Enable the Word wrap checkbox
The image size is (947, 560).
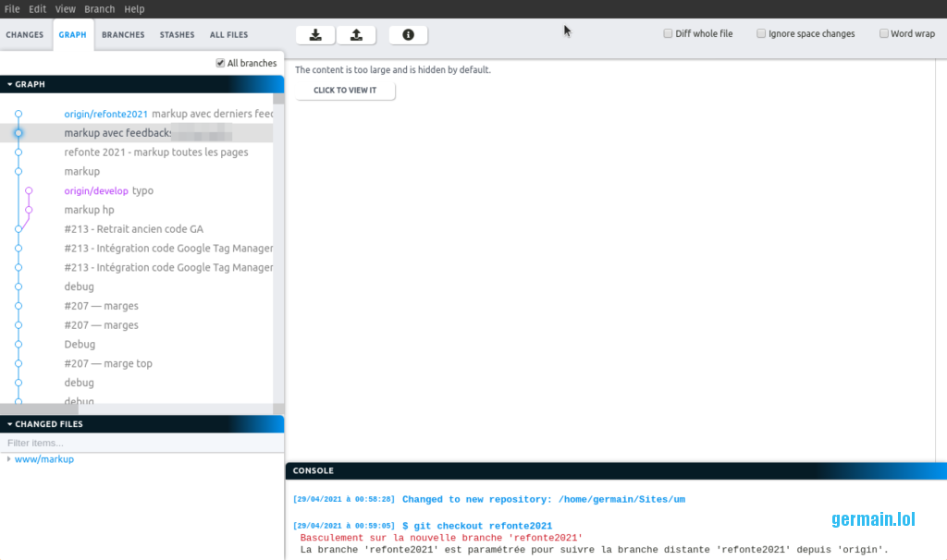(884, 34)
